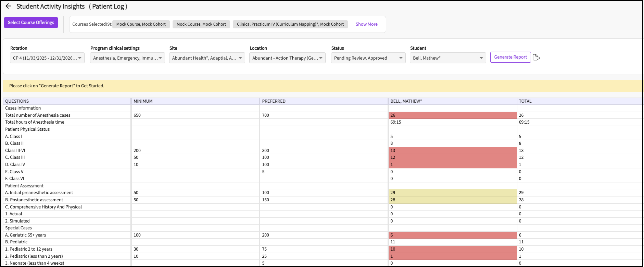Screen dimensions: 644x267
Task: Click the TOTAL column header
Action: [525, 101]
